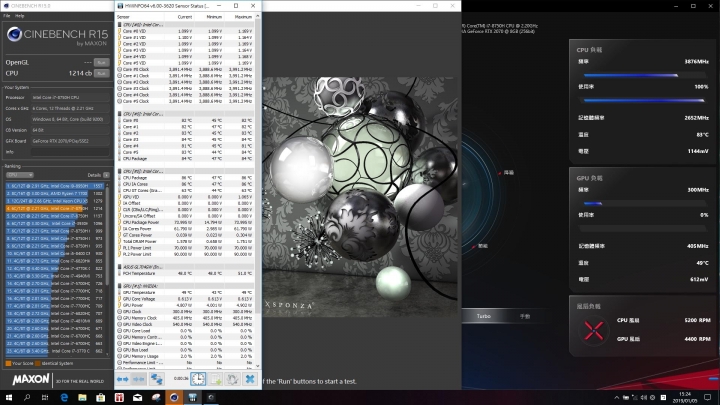Click the CPU frequency bar
720x405 pixels.
pos(645,75)
